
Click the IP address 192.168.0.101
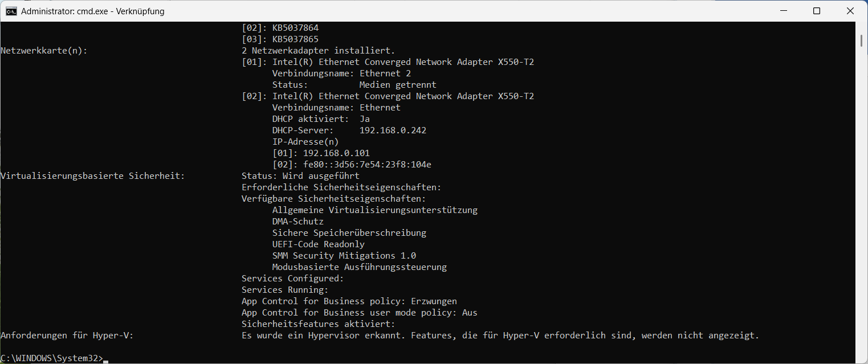[336, 153]
